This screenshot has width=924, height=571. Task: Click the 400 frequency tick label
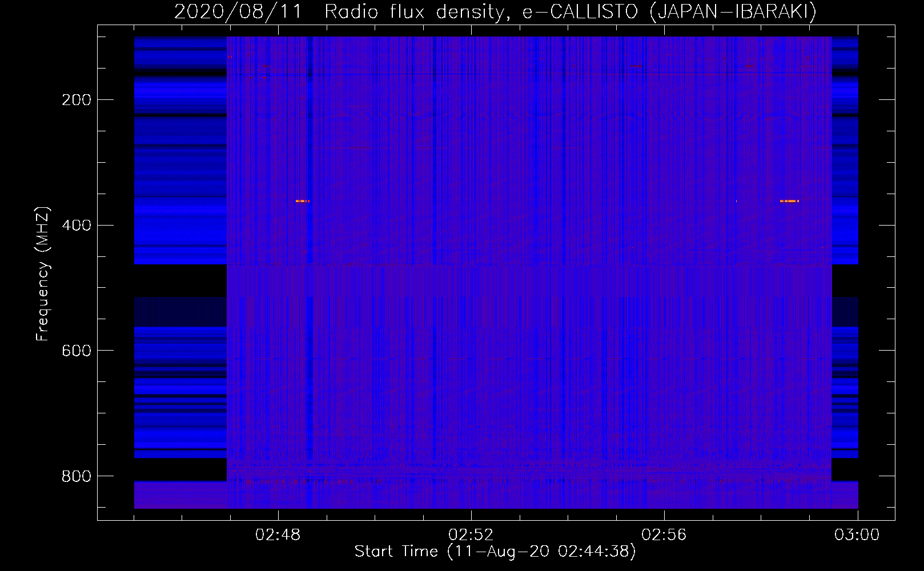(x=77, y=225)
